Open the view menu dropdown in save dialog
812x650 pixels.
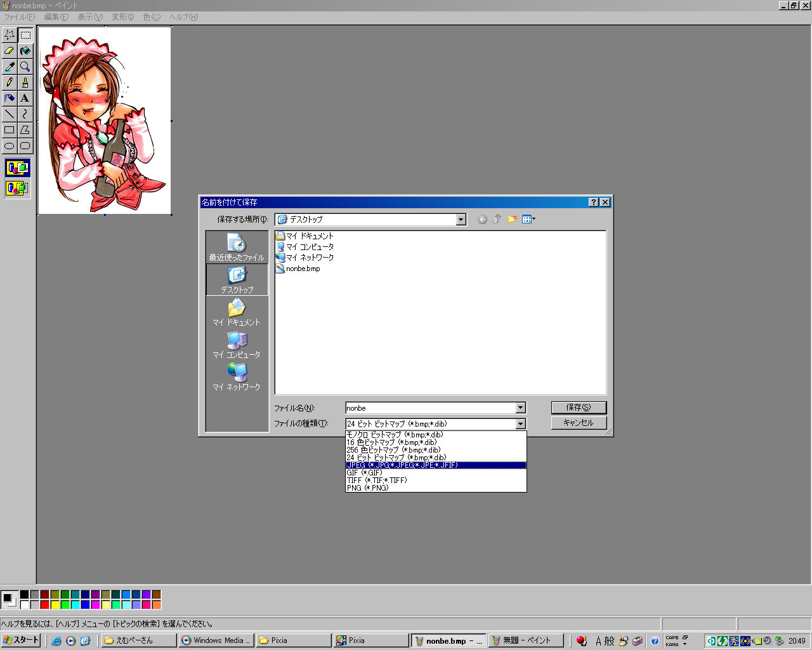tap(529, 220)
